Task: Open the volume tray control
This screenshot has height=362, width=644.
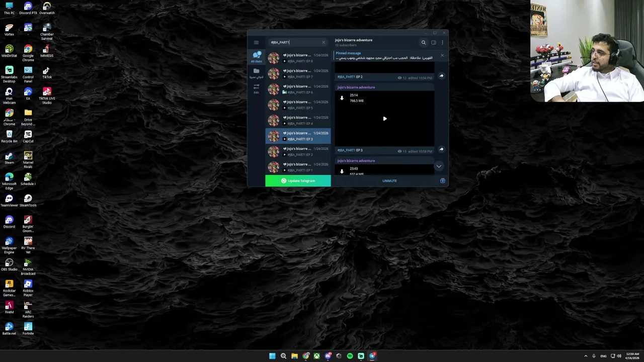Action: point(619,356)
